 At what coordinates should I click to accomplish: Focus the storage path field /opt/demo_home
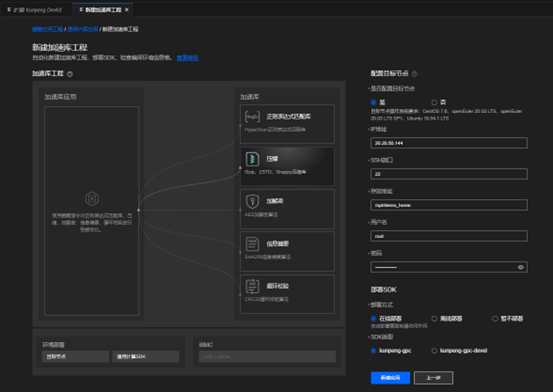[449, 205]
